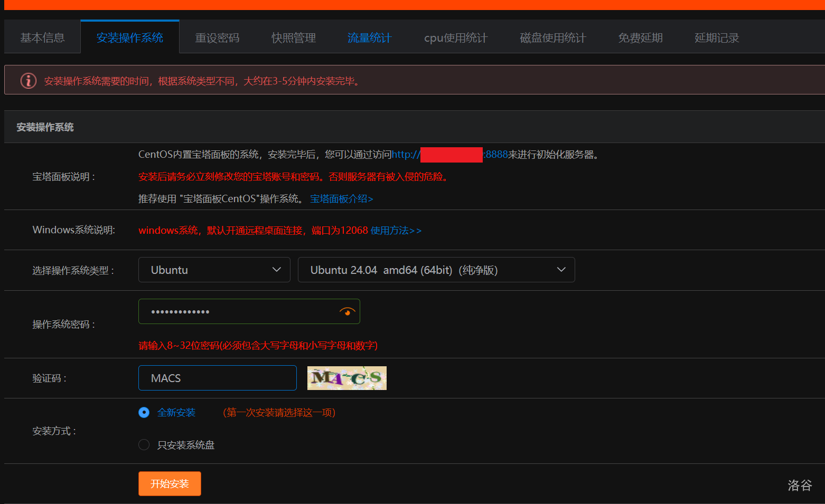825x504 pixels.
Task: Focus the 验证码 input field
Action: tap(217, 378)
